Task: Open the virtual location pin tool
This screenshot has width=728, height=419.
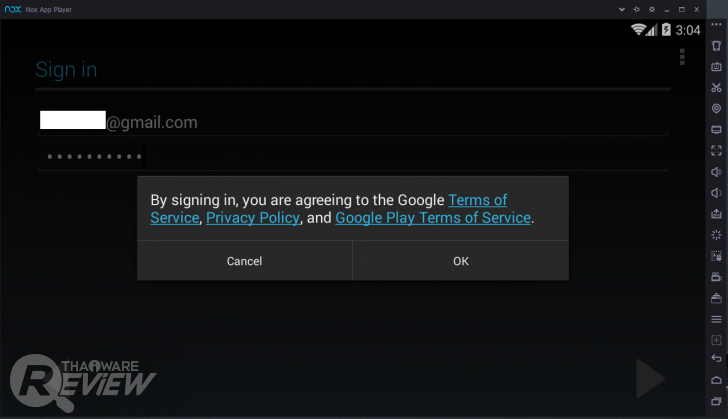Action: [716, 108]
